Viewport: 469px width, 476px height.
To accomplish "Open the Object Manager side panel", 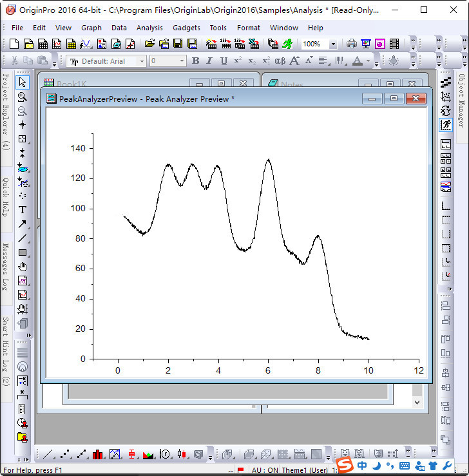I will [x=461, y=100].
